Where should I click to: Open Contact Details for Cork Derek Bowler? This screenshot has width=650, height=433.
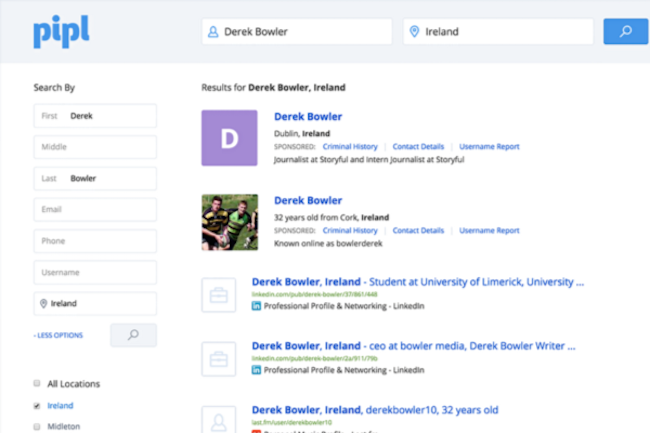(x=418, y=230)
